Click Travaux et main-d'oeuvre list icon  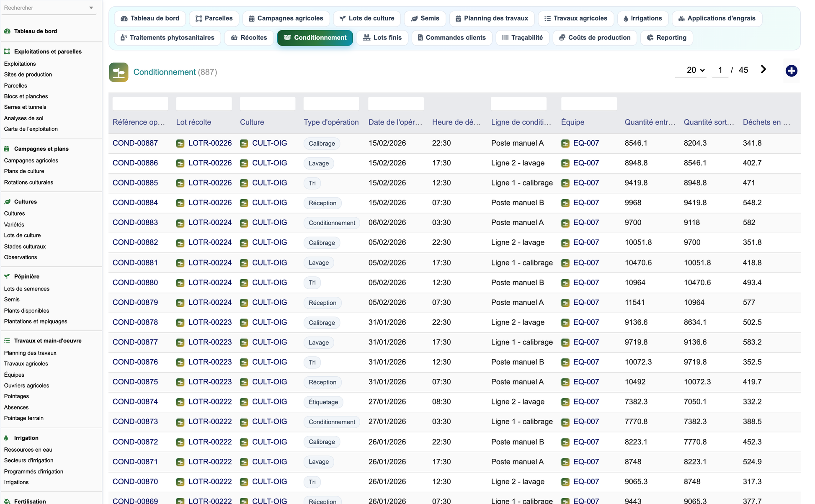pyautogui.click(x=7, y=341)
